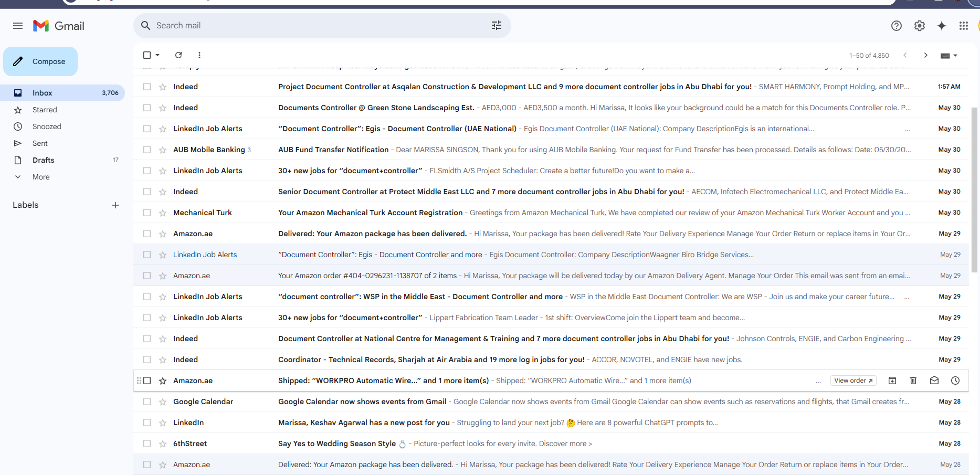Select the Indeed 1:57 AM email checkbox
Viewport: 980px width, 475px height.
[x=147, y=87]
